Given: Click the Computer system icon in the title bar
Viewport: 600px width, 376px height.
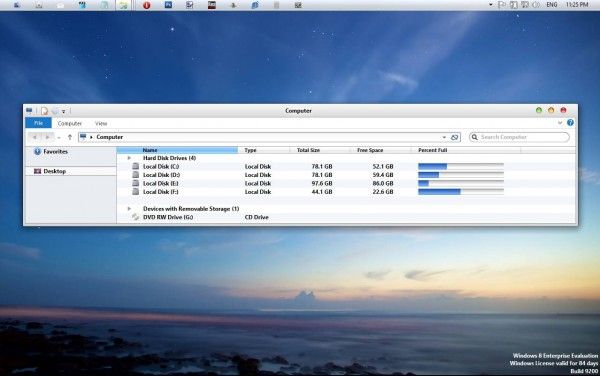Looking at the screenshot, I should pos(29,111).
